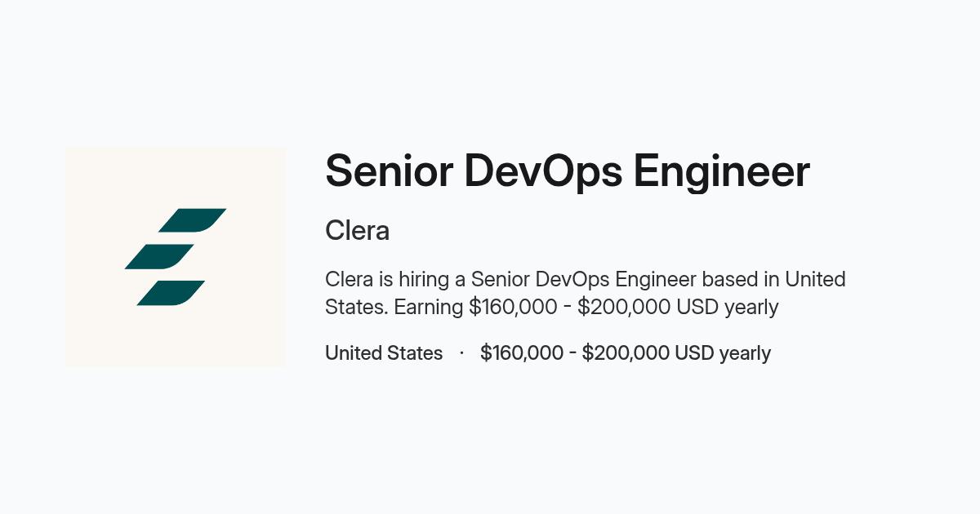Click the word "Engineer" in the heading

tap(722, 171)
